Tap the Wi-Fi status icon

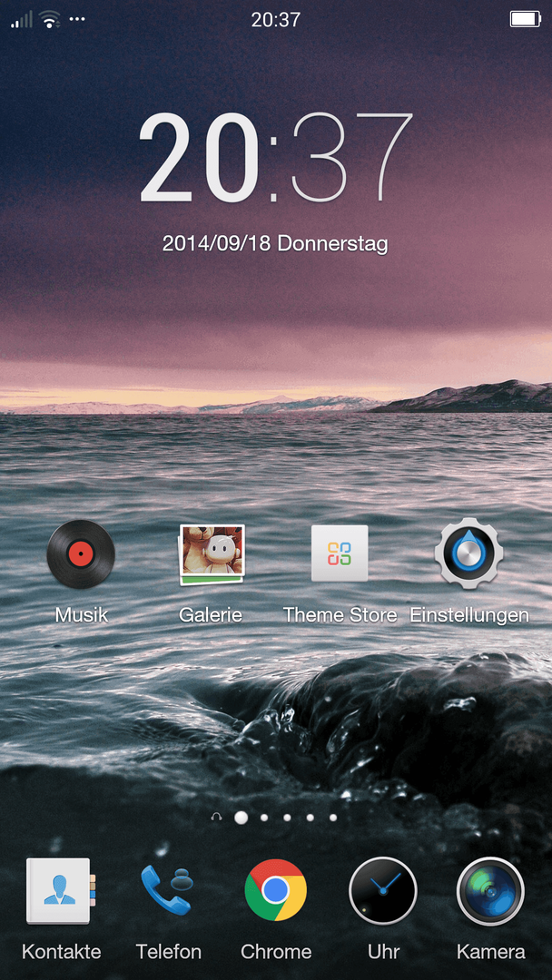click(x=49, y=19)
